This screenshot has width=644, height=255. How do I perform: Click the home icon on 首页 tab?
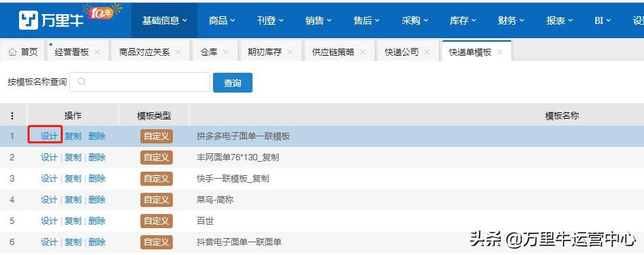(13, 52)
